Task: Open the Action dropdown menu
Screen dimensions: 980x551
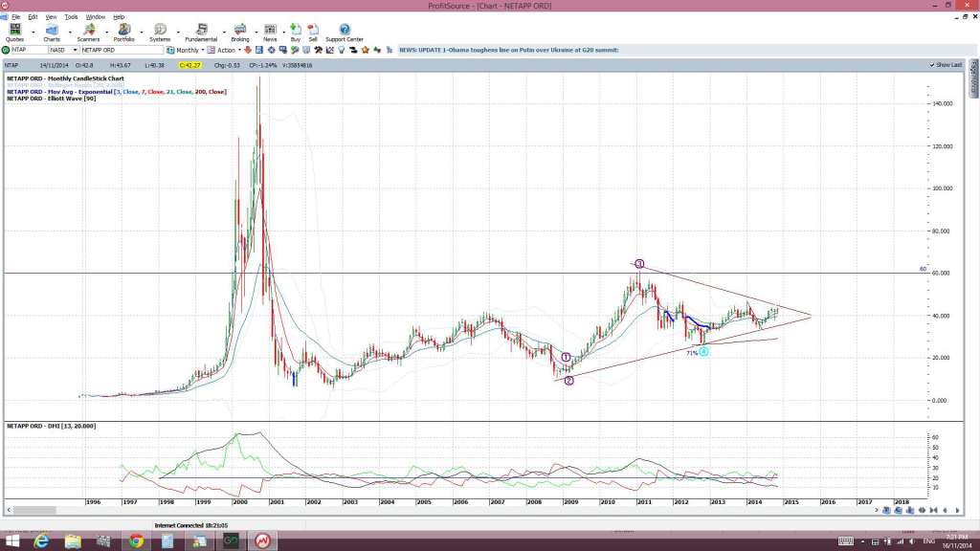Action: point(224,50)
